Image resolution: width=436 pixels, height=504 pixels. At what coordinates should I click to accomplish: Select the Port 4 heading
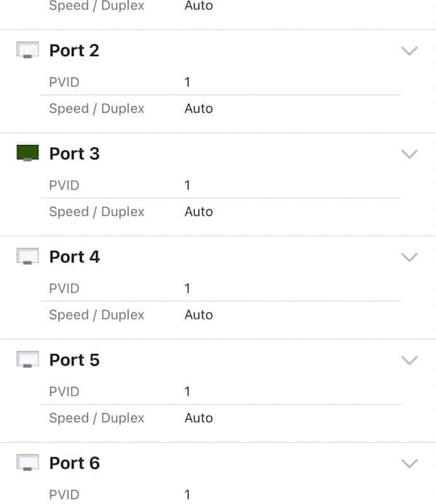pyautogui.click(x=74, y=257)
